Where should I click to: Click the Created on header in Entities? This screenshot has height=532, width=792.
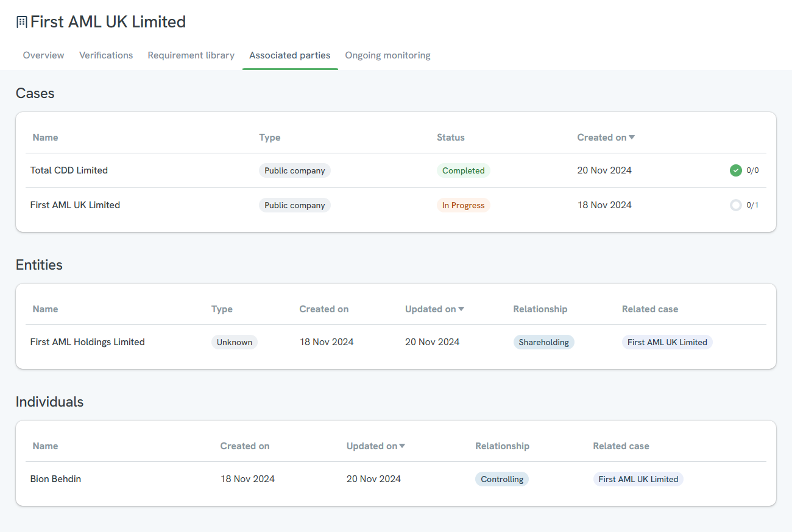pos(324,309)
